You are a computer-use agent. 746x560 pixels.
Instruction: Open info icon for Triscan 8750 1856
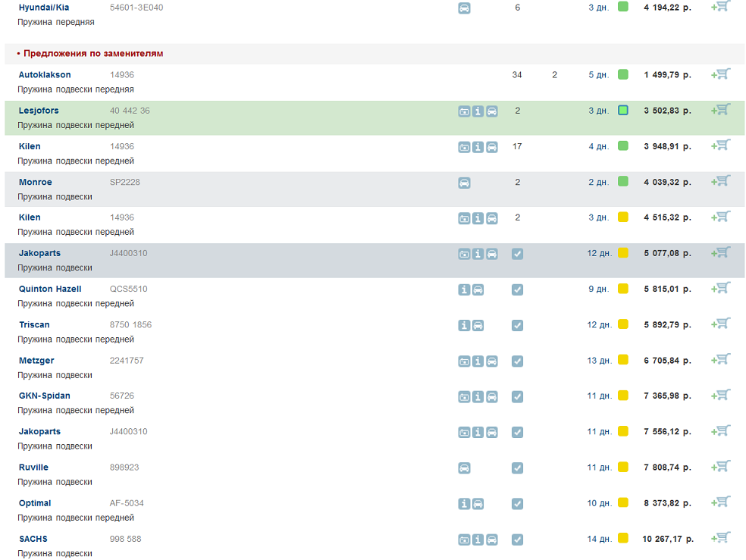pos(464,325)
